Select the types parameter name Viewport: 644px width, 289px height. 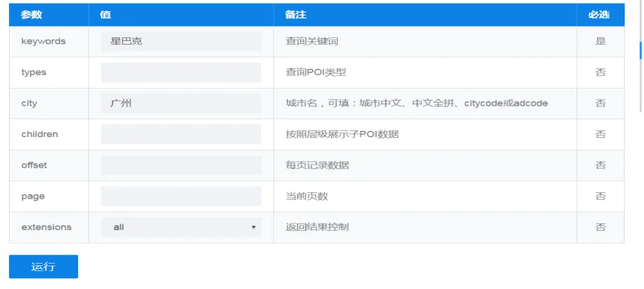33,73
